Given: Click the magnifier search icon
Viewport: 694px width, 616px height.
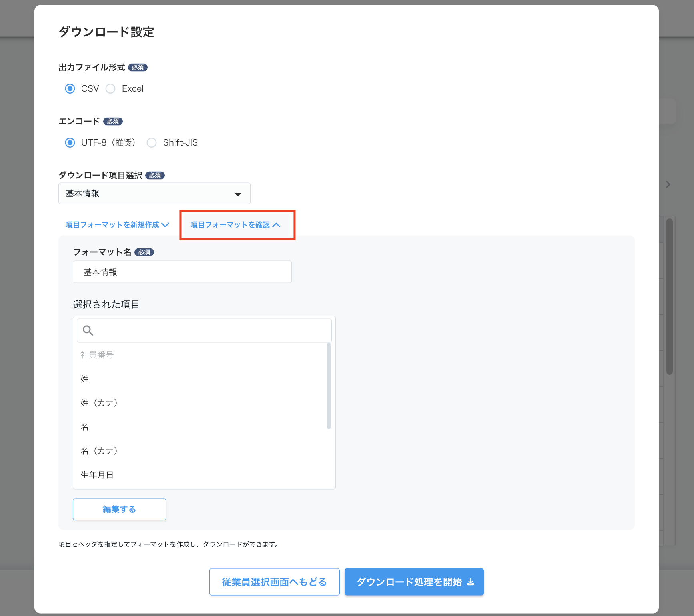Looking at the screenshot, I should (x=88, y=330).
